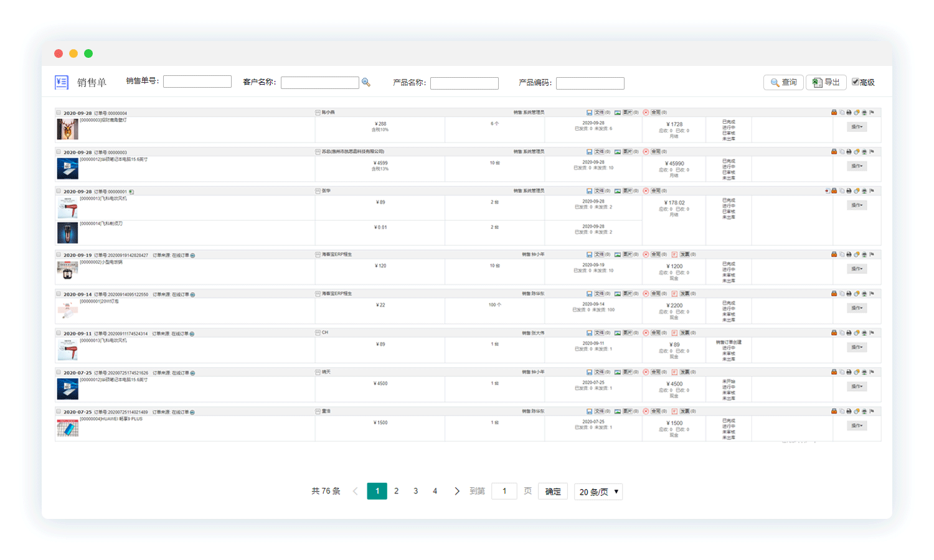The width and height of the screenshot is (934, 560).
Task: Select checkbox for order 00000004
Action: [x=59, y=113]
